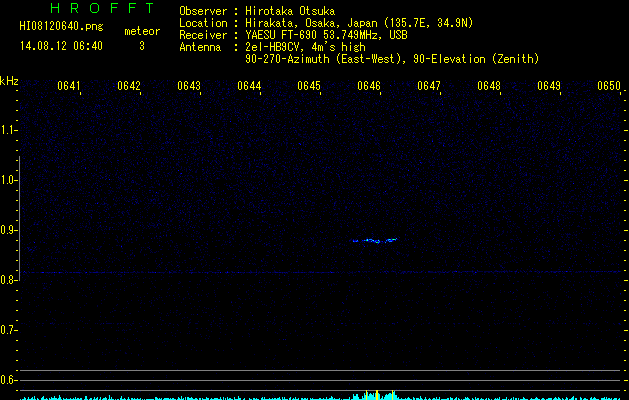Click antenna text 2el-HB9CV, 4m's high
The image size is (629, 400).
pos(305,47)
